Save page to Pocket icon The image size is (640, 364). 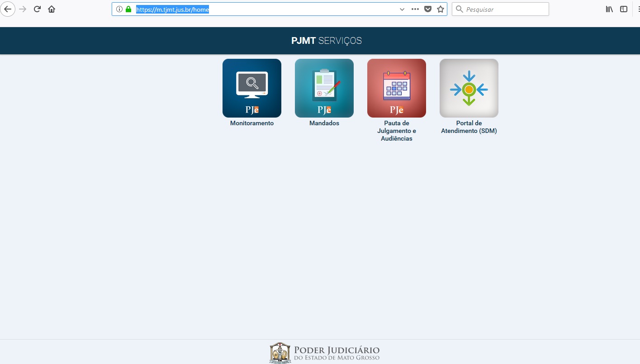pyautogui.click(x=428, y=9)
